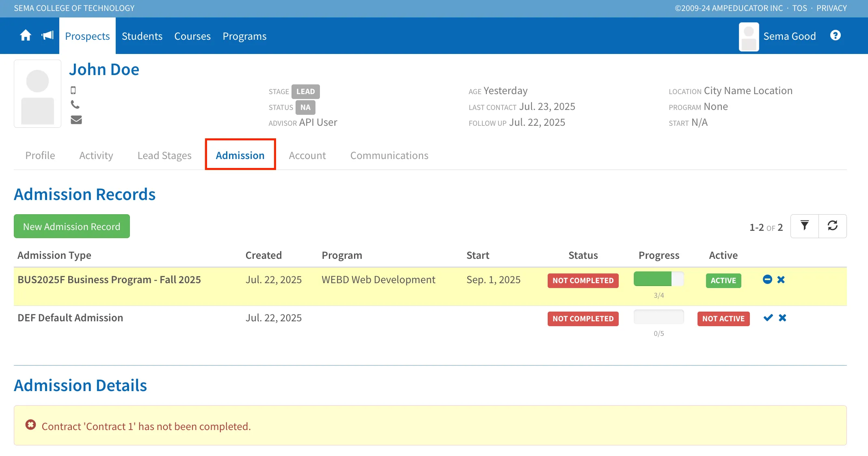868x456 pixels.
Task: Click the Sema Good user avatar
Action: pyautogui.click(x=749, y=37)
